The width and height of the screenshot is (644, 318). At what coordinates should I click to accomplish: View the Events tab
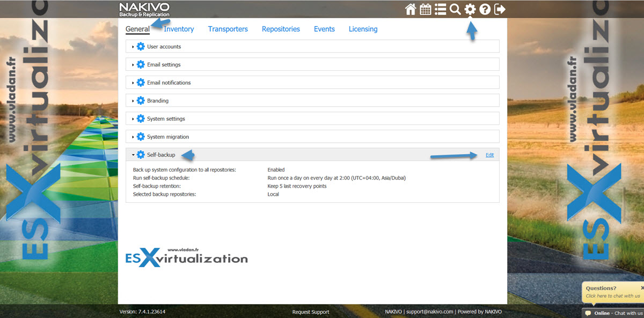(324, 29)
